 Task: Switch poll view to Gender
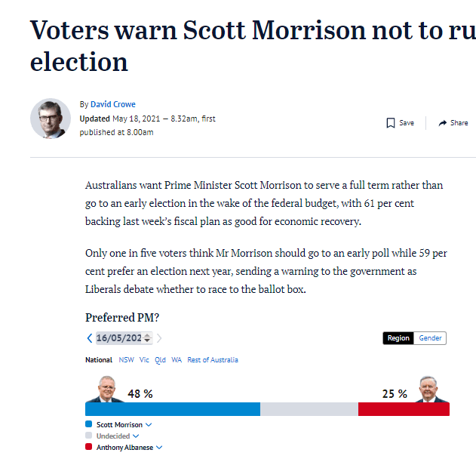point(430,338)
